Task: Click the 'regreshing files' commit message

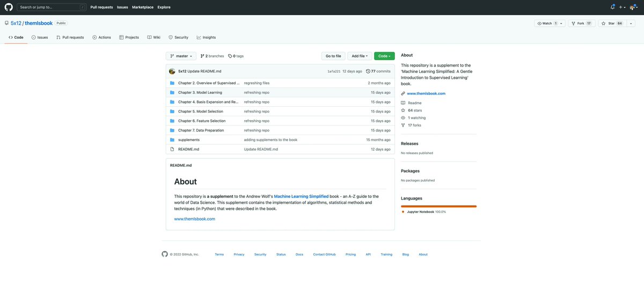Action: pos(257,83)
